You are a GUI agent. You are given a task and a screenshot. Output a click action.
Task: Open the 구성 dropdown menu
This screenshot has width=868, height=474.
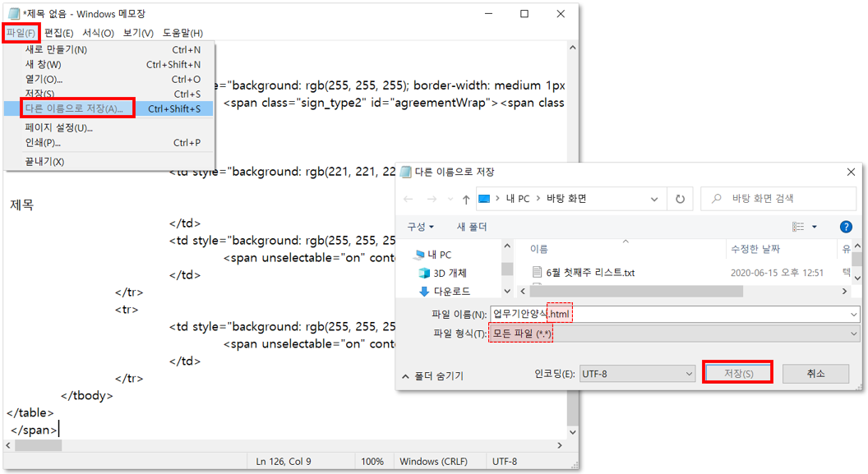point(420,227)
